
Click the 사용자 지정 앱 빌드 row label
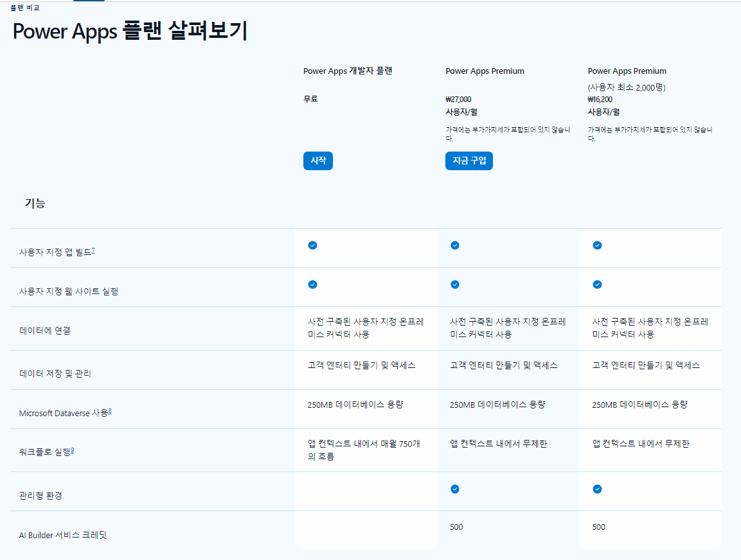(55, 252)
